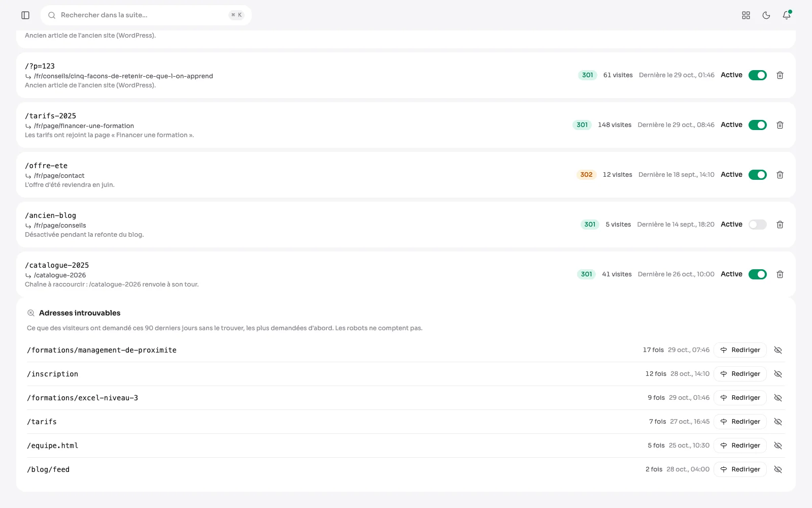Open notifications bell
The height and width of the screenshot is (508, 812).
pyautogui.click(x=787, y=15)
